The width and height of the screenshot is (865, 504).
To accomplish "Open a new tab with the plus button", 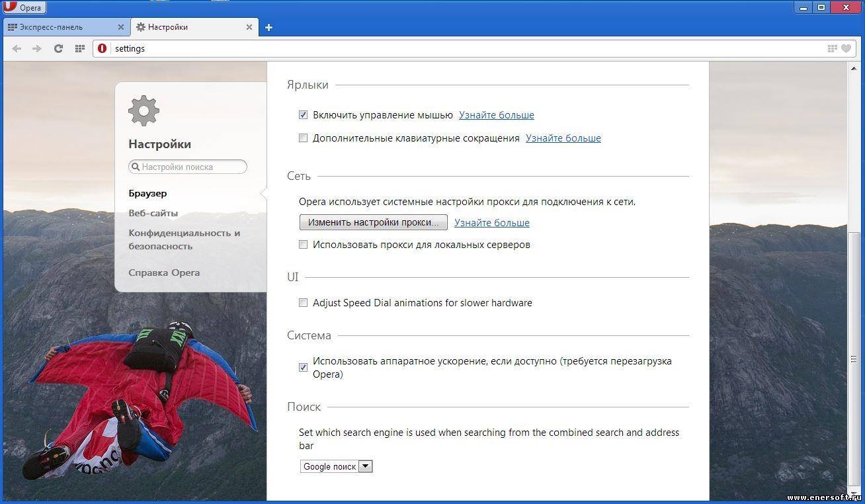I will (x=268, y=27).
